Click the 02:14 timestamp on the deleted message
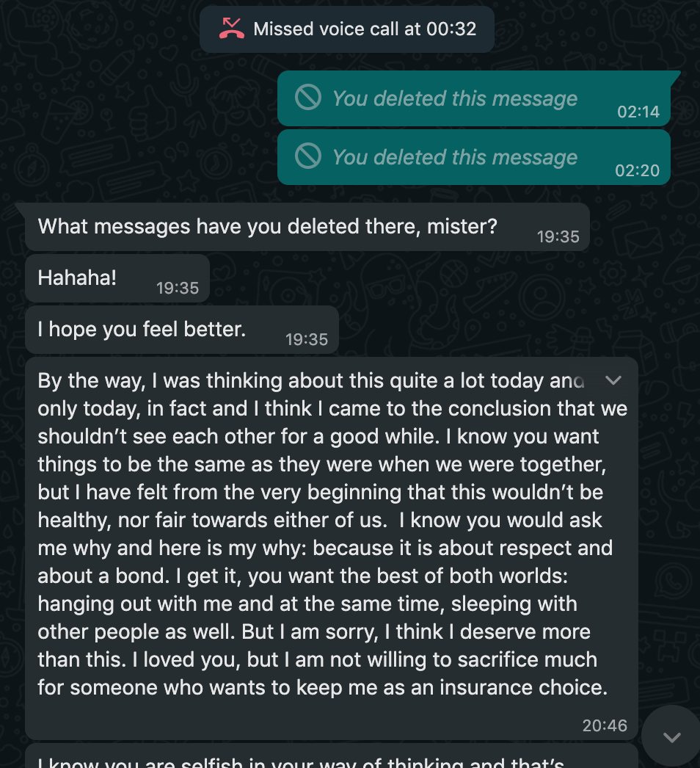Viewport: 700px width, 768px height. [638, 112]
